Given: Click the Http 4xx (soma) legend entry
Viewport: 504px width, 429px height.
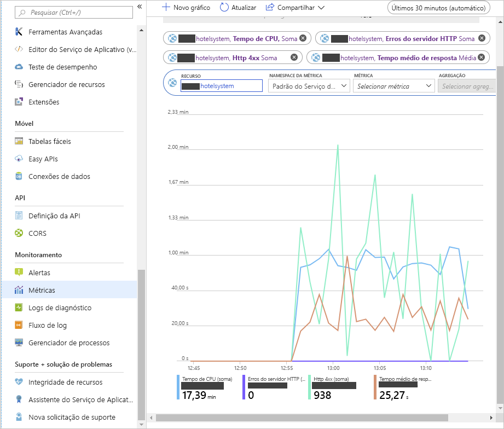Looking at the screenshot, I should 332,387.
